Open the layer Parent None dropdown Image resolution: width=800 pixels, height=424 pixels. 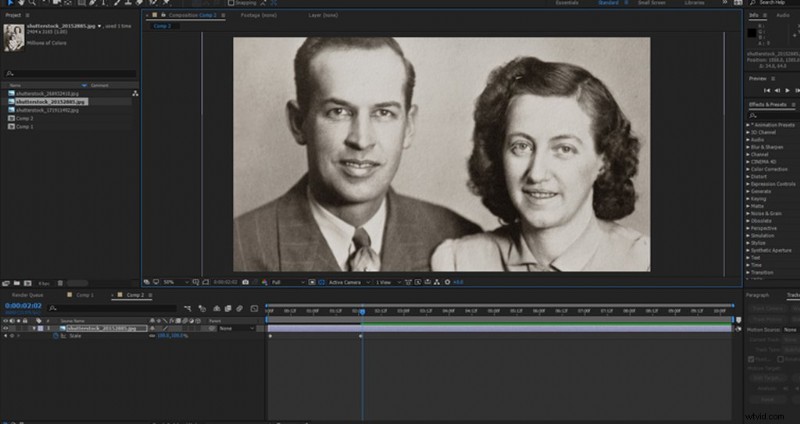(237, 329)
